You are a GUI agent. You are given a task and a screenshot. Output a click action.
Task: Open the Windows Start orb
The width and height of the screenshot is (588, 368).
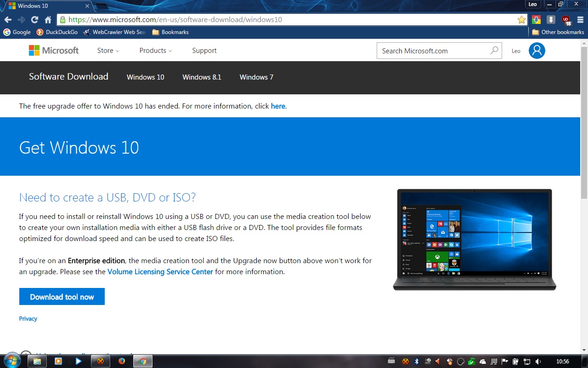(x=12, y=361)
